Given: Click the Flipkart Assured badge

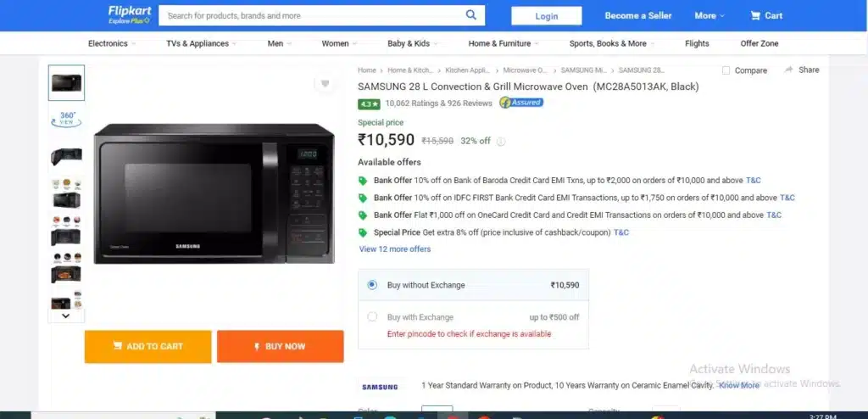Looking at the screenshot, I should pyautogui.click(x=521, y=103).
